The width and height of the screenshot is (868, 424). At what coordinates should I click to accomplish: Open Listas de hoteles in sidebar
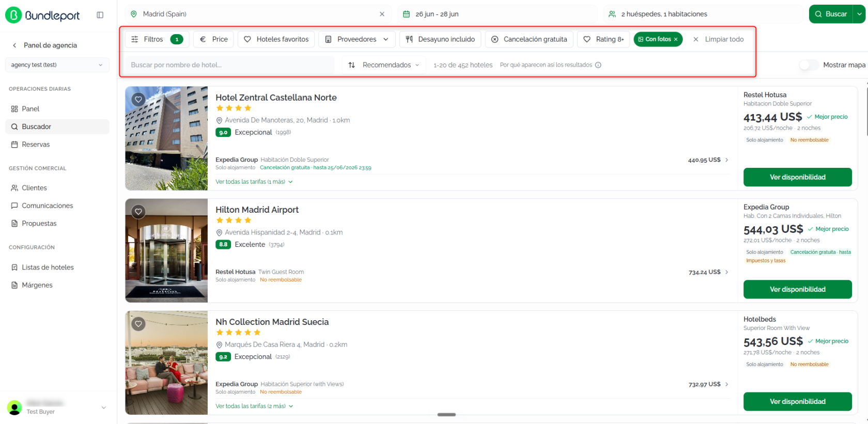pyautogui.click(x=57, y=268)
